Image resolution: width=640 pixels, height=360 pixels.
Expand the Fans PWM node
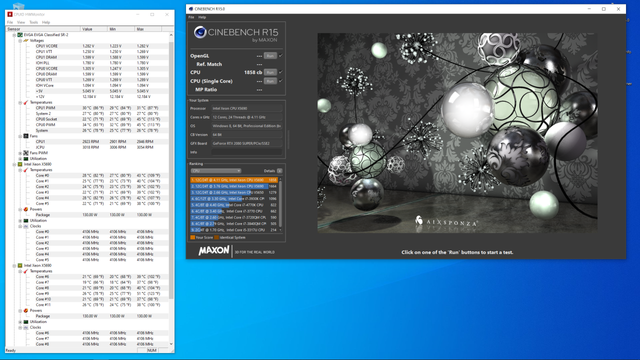coord(20,153)
